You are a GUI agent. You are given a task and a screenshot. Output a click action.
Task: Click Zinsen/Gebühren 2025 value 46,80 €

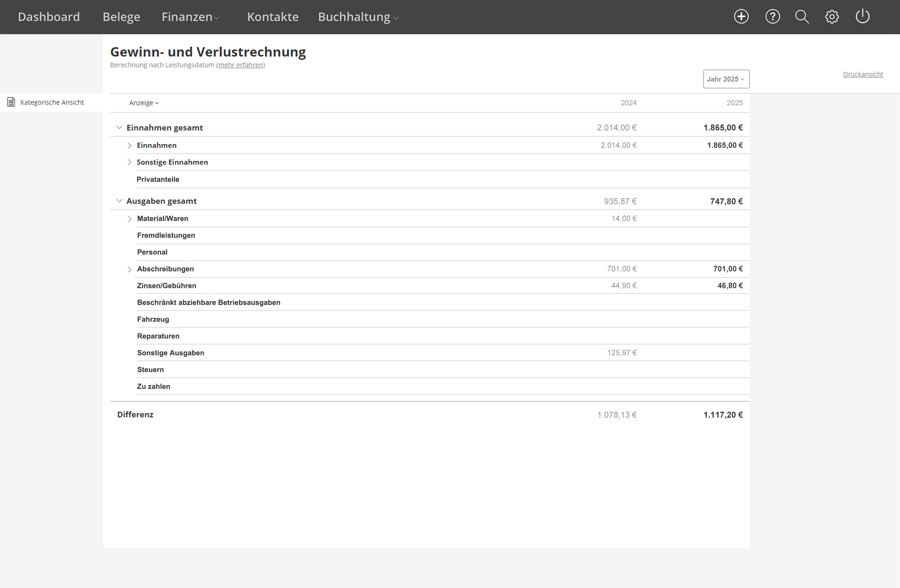[x=730, y=286]
